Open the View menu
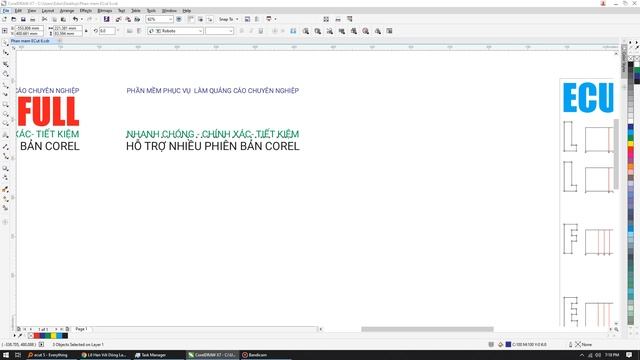Screen dimensions: 640x360 [31, 11]
